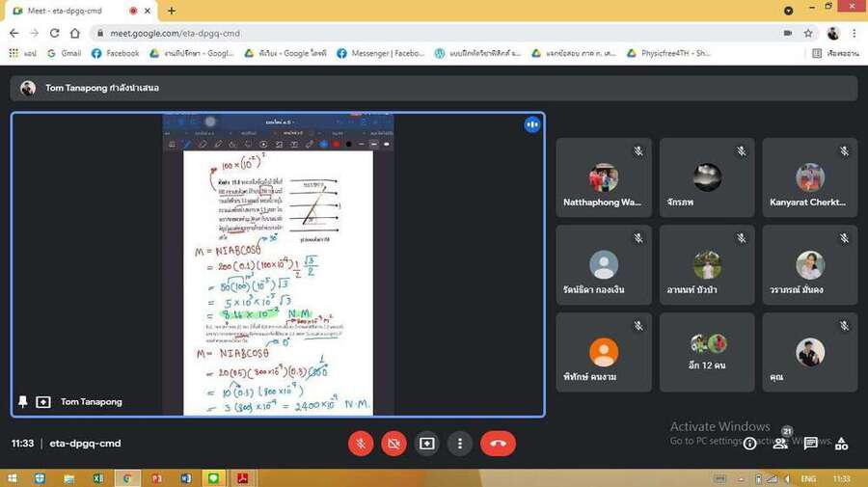Select the 'อีก 12 คน' more participants tile
This screenshot has height=487, width=868.
(706, 352)
